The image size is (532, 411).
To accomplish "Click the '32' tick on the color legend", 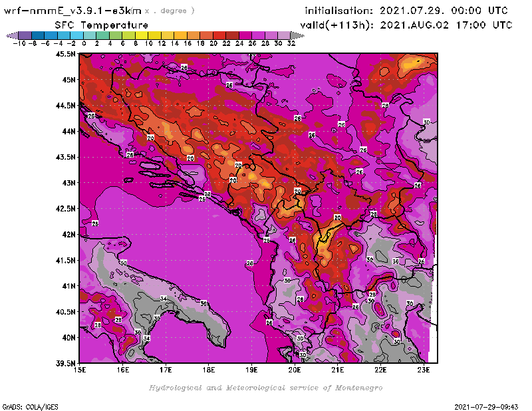I will [x=291, y=43].
